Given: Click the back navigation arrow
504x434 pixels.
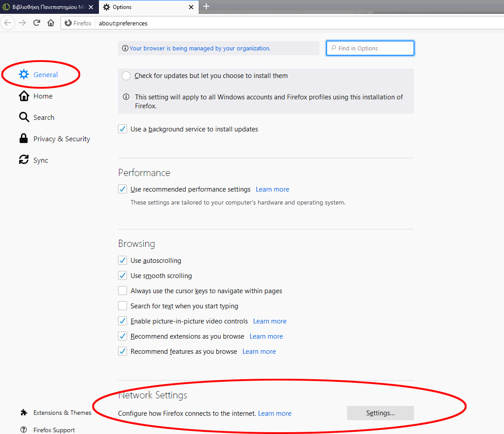Looking at the screenshot, I should 8,23.
